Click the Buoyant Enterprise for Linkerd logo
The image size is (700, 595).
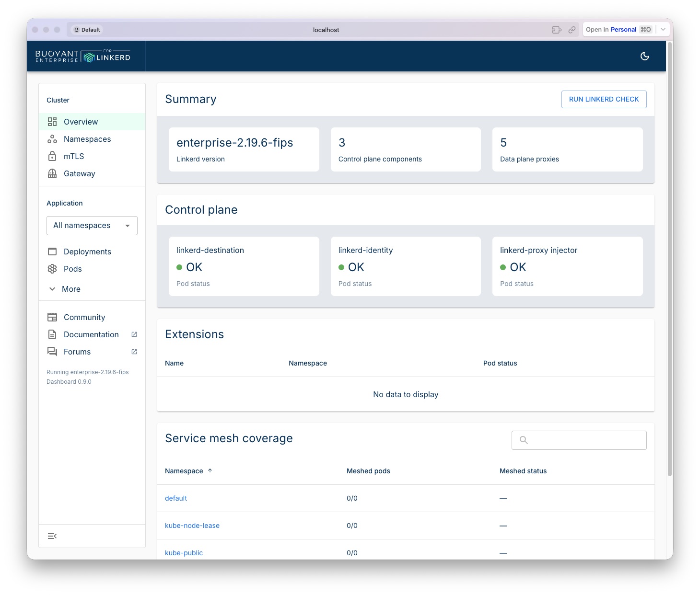point(82,56)
